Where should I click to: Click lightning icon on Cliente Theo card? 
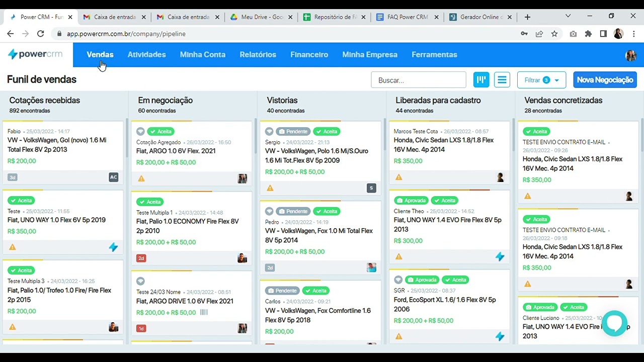coord(500,256)
